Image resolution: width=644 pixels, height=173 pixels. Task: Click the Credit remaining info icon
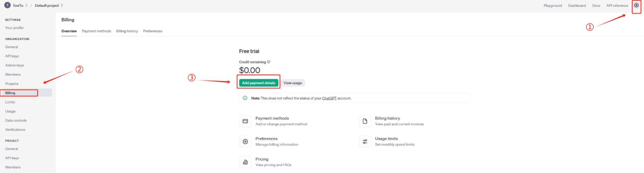tap(269, 62)
